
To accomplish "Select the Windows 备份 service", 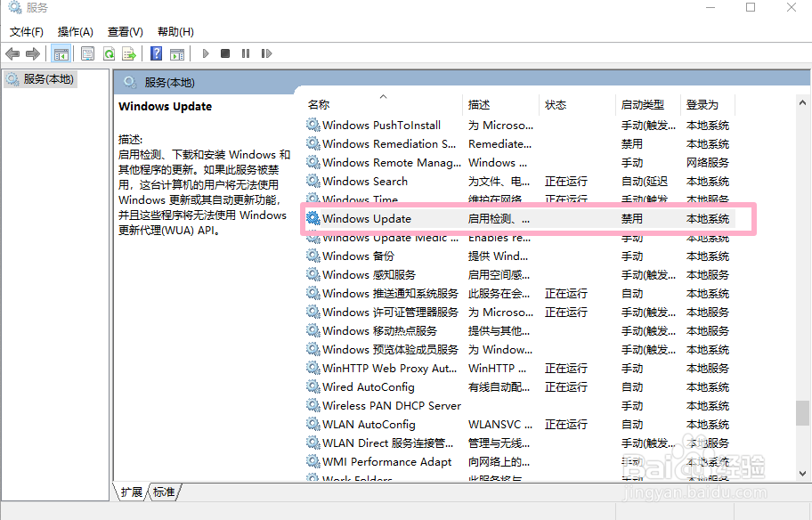I will pos(519,256).
